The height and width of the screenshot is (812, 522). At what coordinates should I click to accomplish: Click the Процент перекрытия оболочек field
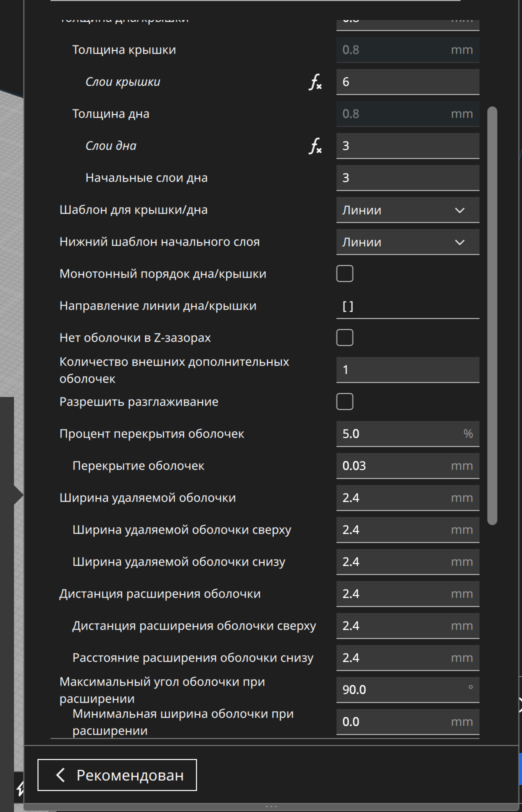click(x=408, y=434)
